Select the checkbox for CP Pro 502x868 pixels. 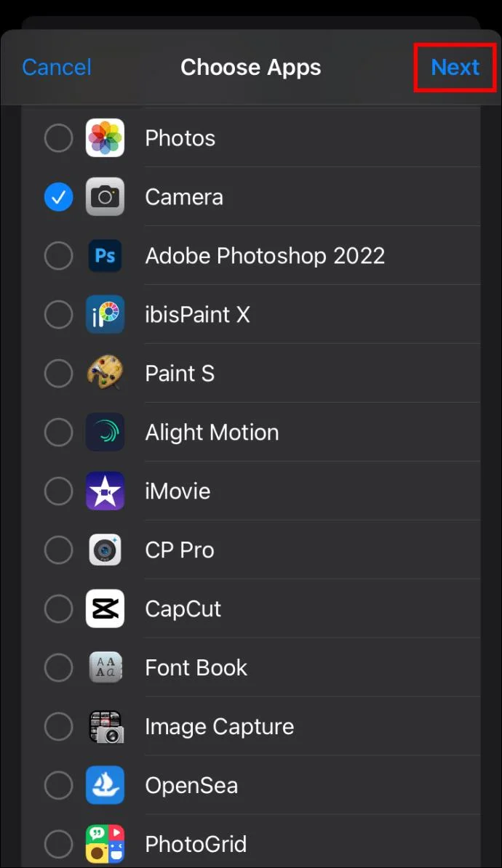(58, 550)
